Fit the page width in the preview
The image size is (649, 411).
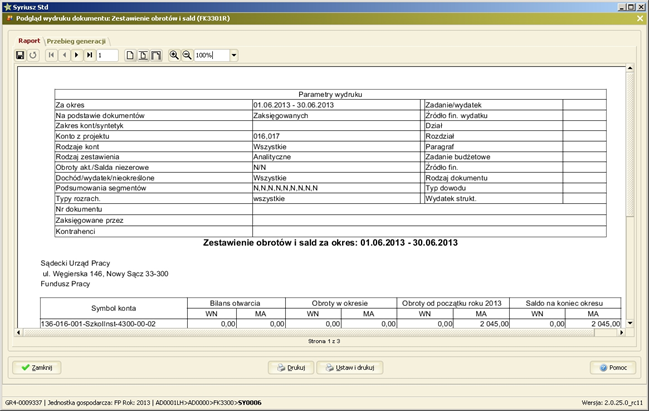pyautogui.click(x=156, y=55)
